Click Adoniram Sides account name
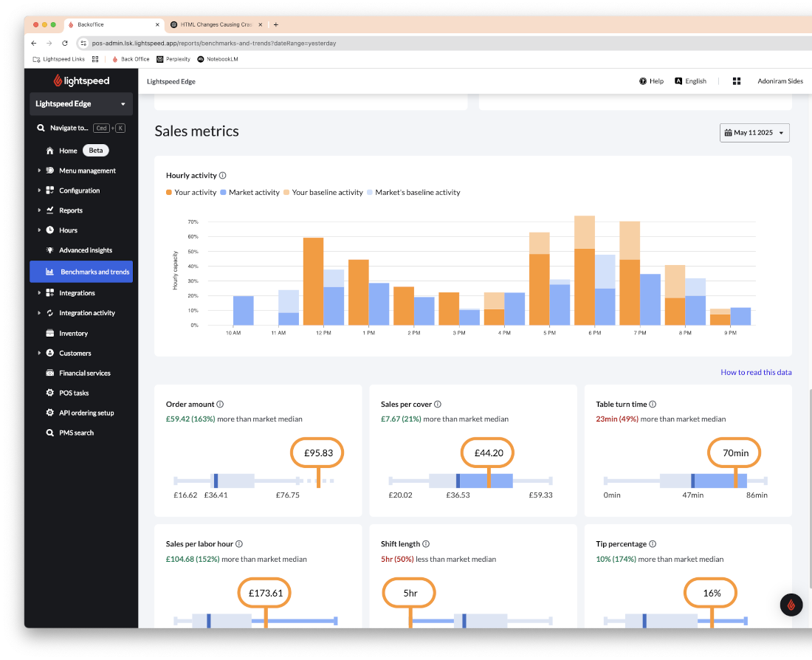 point(780,80)
